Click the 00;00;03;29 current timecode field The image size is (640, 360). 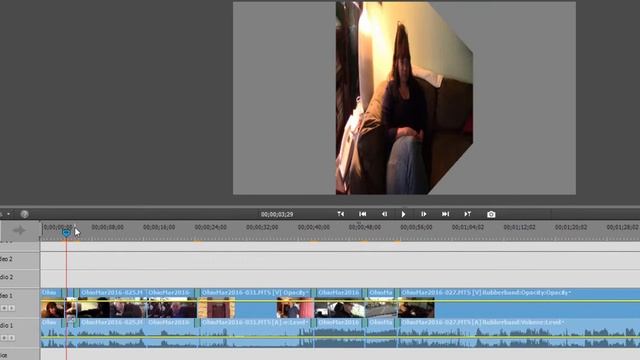pyautogui.click(x=277, y=214)
